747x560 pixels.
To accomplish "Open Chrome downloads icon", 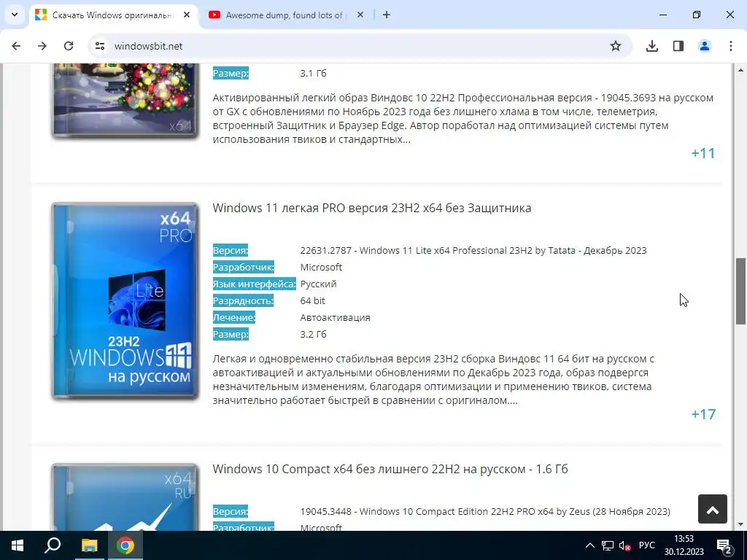I will tap(651, 46).
